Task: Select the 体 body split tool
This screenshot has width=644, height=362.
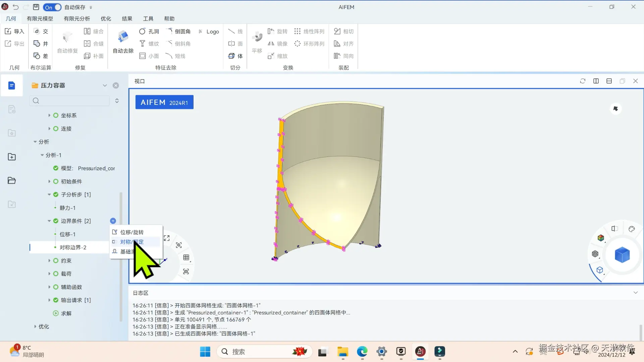Action: pos(235,56)
